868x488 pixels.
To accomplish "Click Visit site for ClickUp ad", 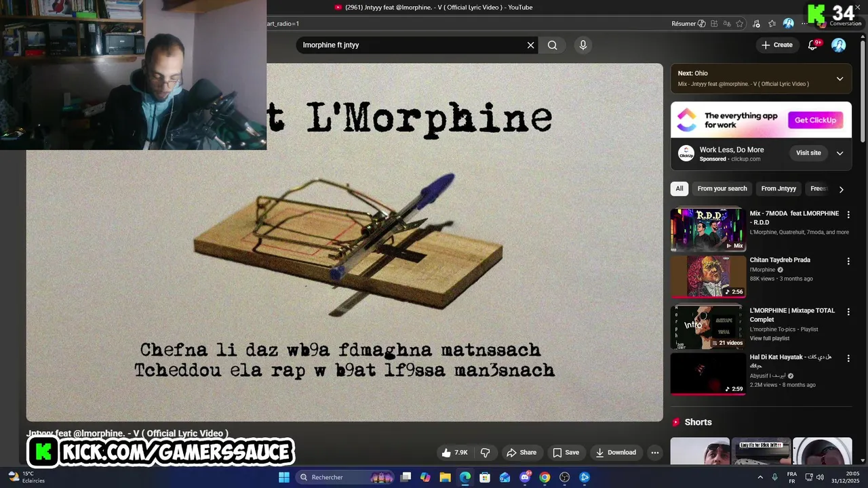I will (x=808, y=153).
